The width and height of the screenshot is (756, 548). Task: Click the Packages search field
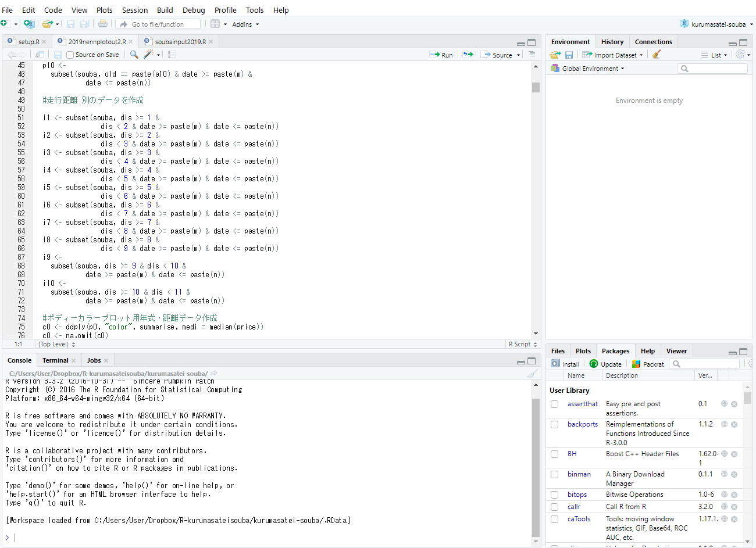click(x=704, y=364)
